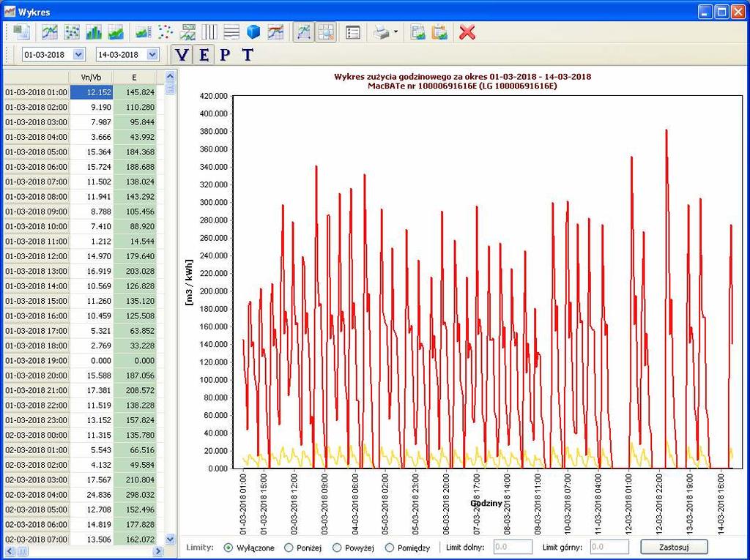The height and width of the screenshot is (560, 750).
Task: Select the Wyłączone limit radio button
Action: coord(229,548)
